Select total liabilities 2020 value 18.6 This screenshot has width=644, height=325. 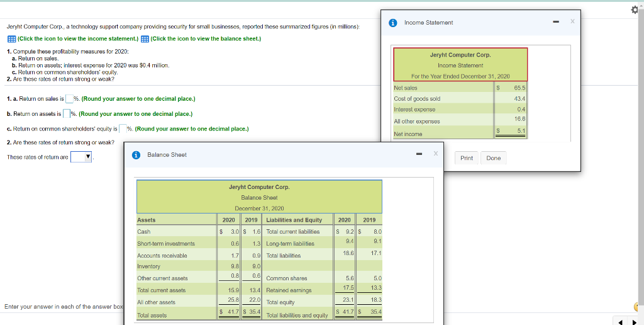click(x=348, y=253)
